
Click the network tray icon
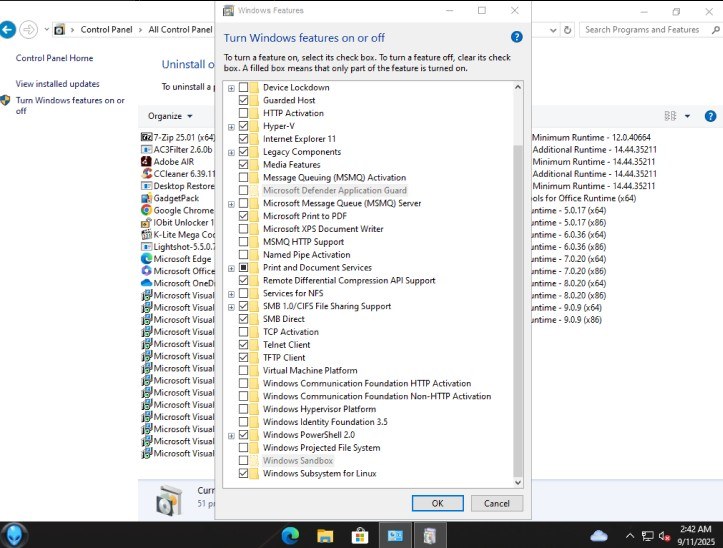(647, 536)
